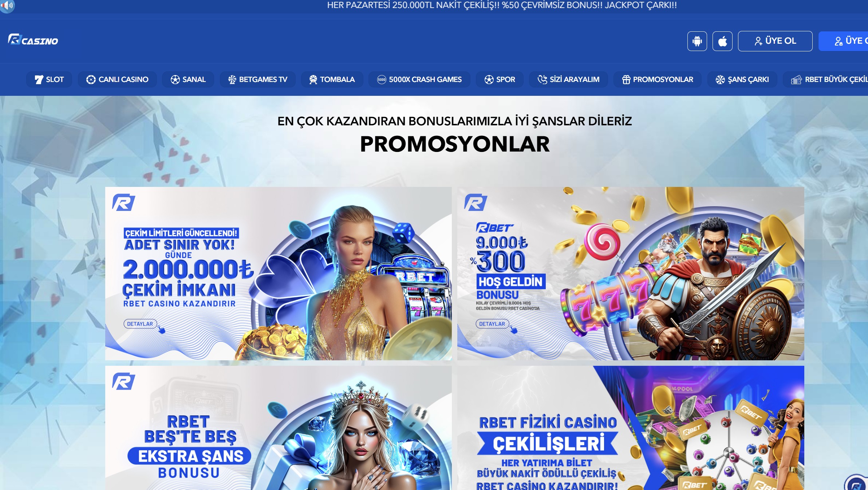The height and width of the screenshot is (490, 868).
Task: Open the PROMOSYONLAR menu item
Action: pos(658,79)
